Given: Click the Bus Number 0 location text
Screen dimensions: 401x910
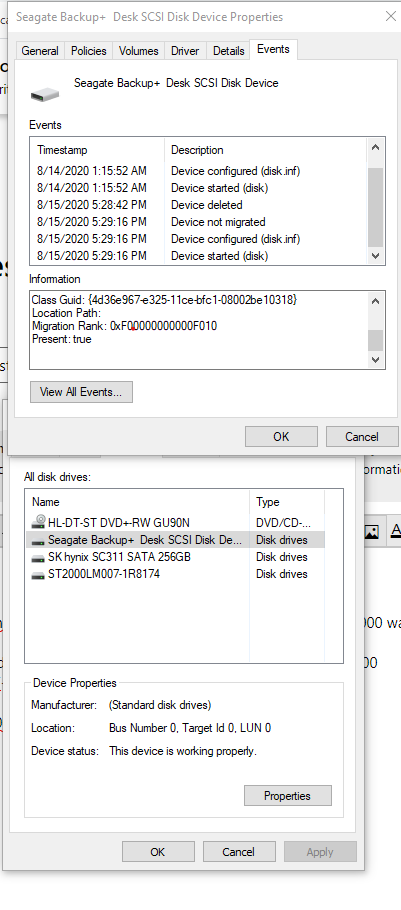Looking at the screenshot, I should pos(190,728).
